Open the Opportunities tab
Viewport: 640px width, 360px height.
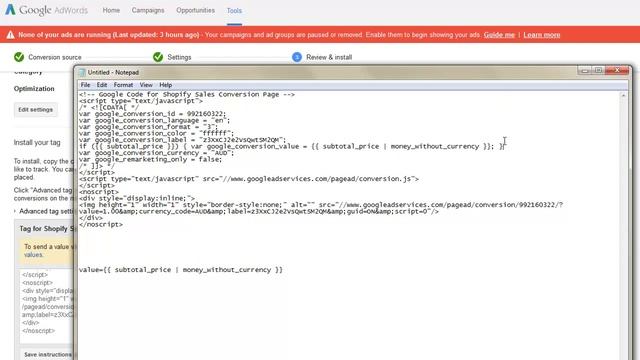195,10
